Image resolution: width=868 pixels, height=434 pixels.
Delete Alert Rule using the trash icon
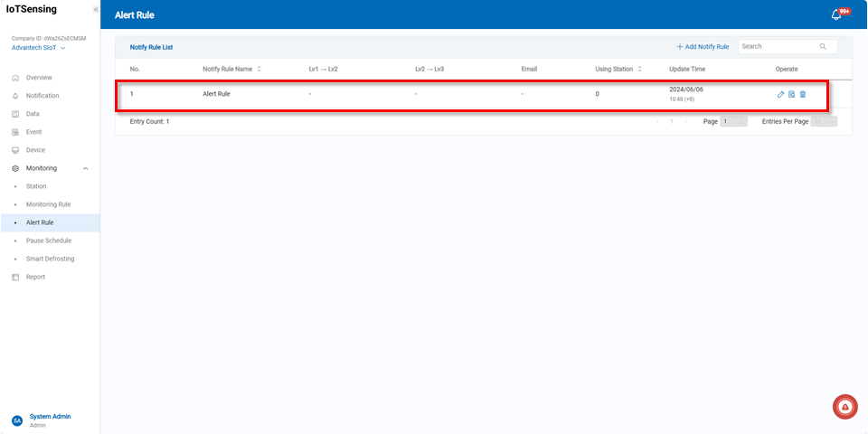click(x=803, y=94)
